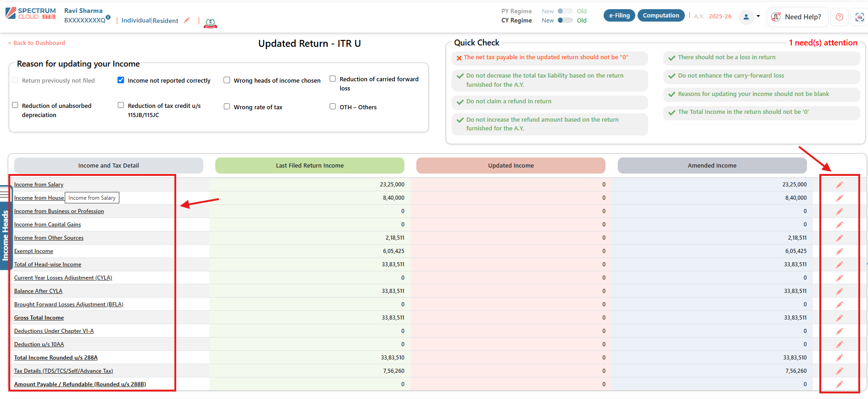This screenshot has height=399, width=868.
Task: Open the e-Filing section
Action: tap(619, 15)
